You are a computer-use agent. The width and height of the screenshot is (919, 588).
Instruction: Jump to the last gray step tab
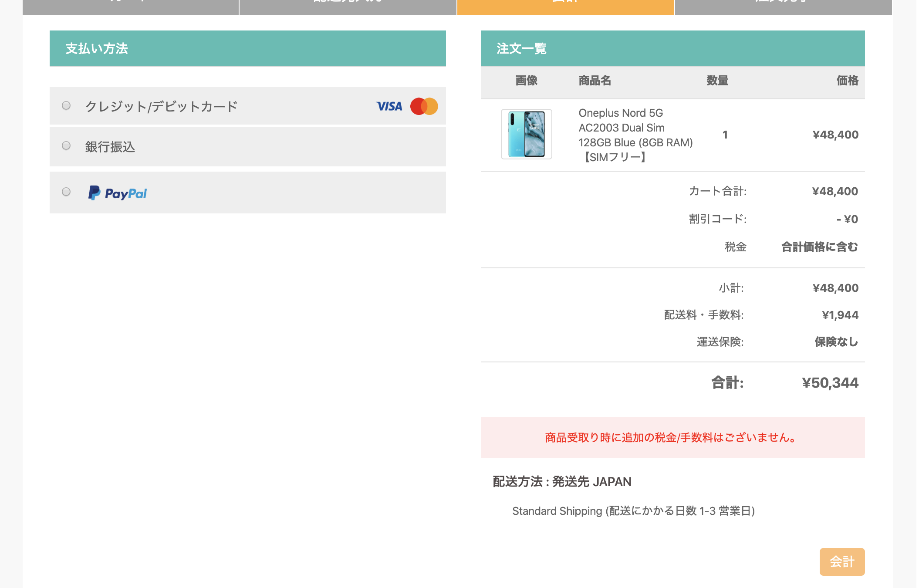tap(783, 6)
